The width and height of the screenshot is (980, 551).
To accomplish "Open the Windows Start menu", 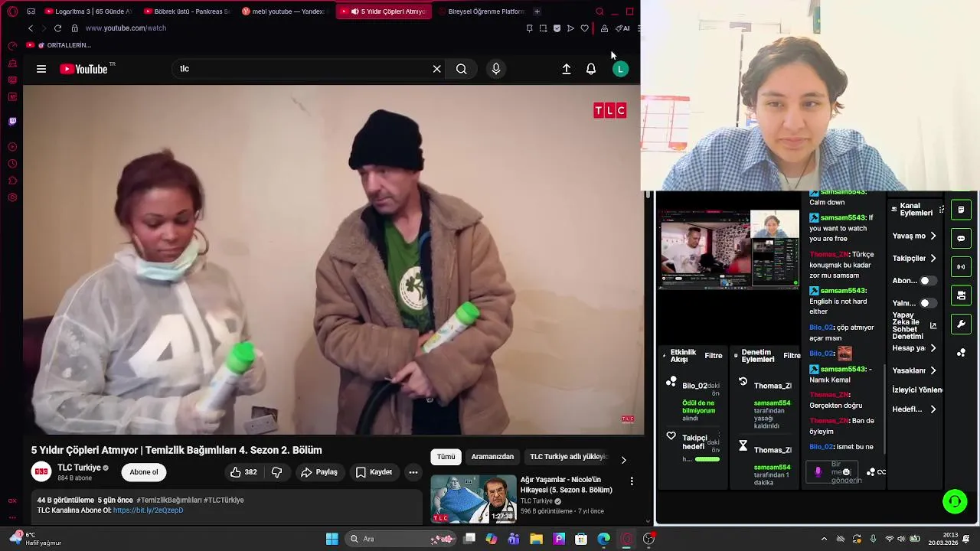I will (332, 539).
